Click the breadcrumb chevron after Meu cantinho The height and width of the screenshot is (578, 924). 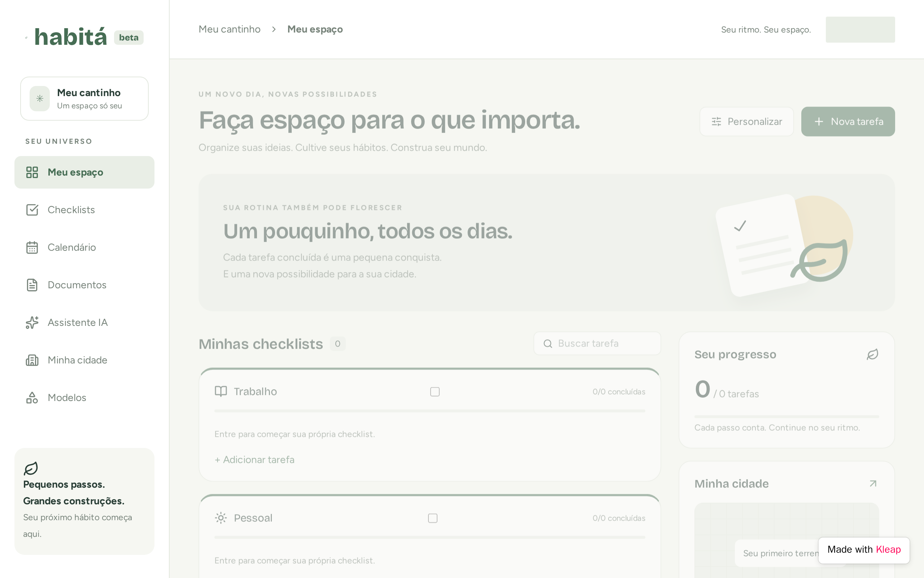pos(274,29)
